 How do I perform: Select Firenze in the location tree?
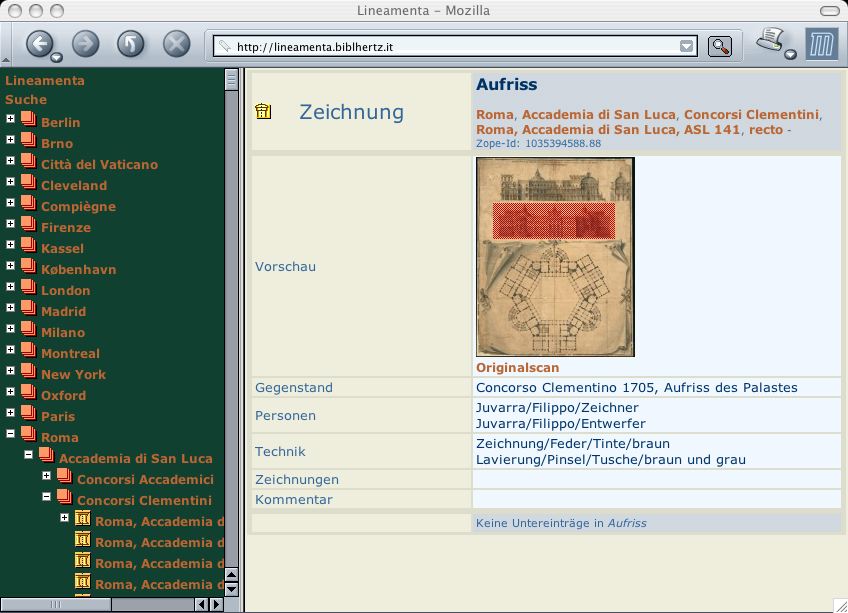coord(65,227)
